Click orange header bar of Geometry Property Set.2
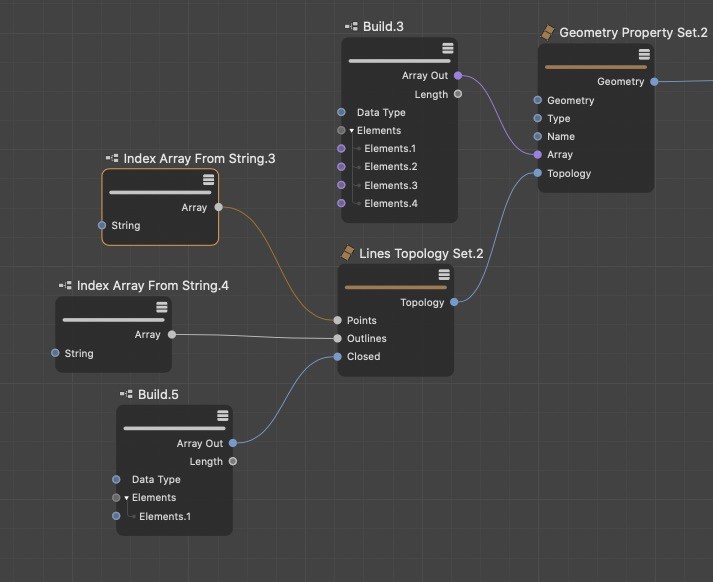The height and width of the screenshot is (582, 713). (x=596, y=67)
